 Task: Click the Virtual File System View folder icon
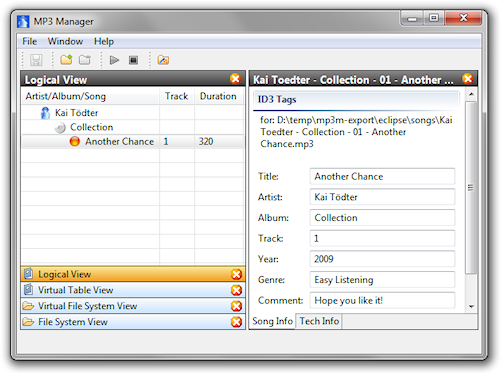[28, 306]
